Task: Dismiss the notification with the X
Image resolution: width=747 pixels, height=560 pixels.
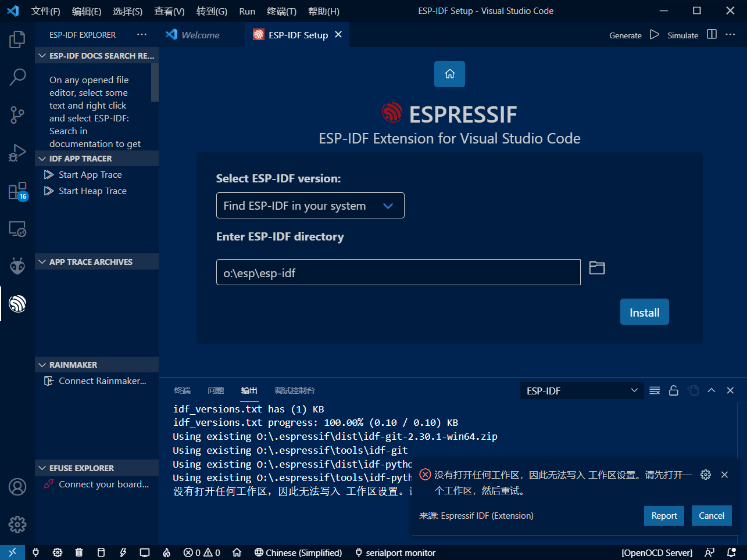Action: [x=724, y=475]
